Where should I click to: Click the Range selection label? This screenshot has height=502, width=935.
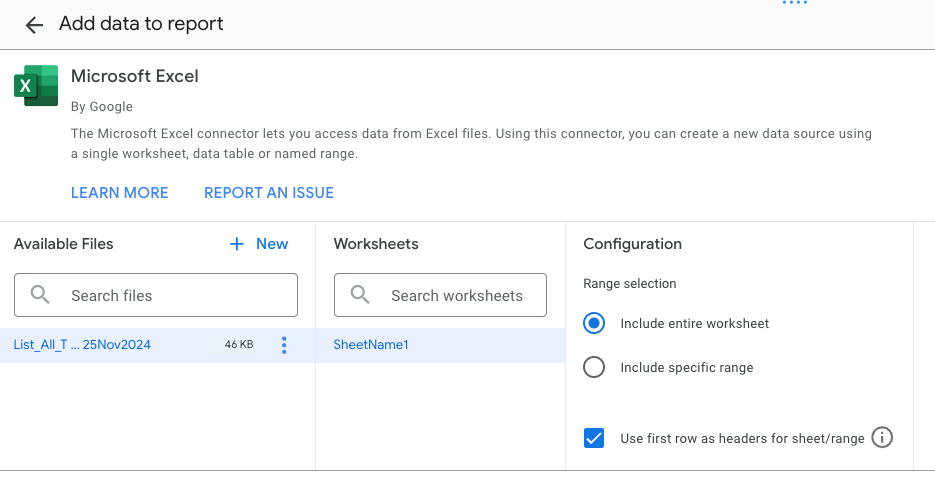[x=630, y=284]
